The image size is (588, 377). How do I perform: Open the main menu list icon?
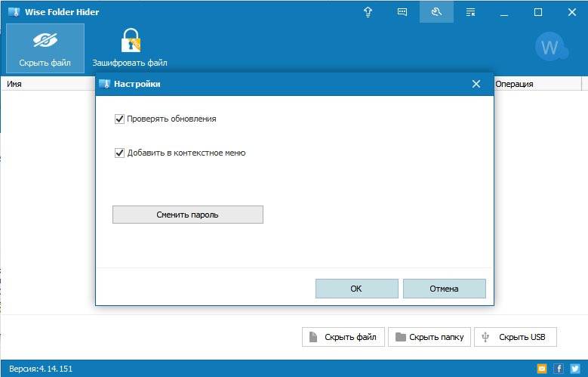click(470, 12)
